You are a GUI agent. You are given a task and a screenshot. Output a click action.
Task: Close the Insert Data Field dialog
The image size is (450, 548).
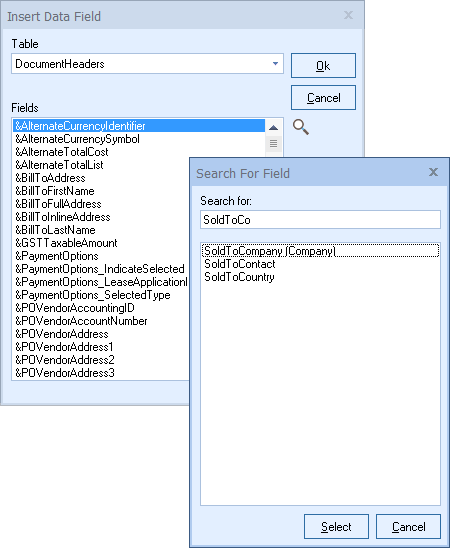click(348, 15)
